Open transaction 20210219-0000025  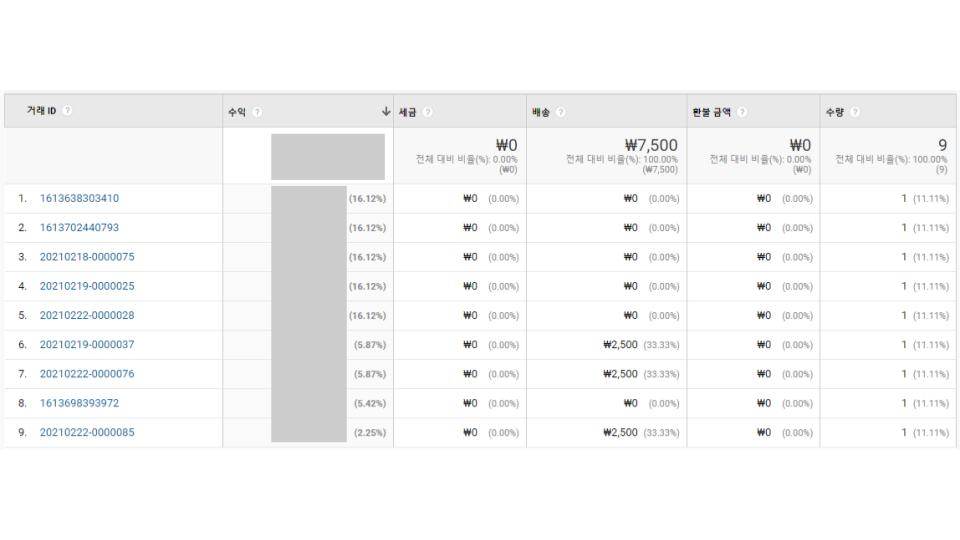(x=87, y=286)
